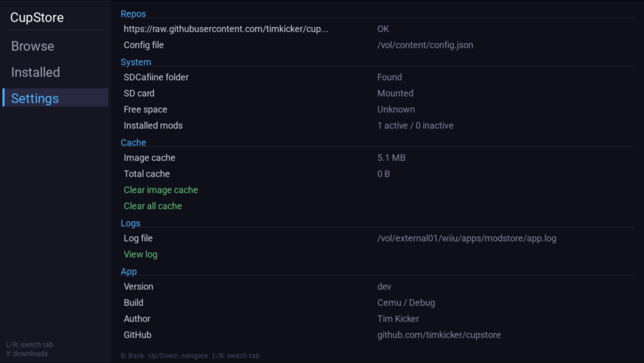The height and width of the screenshot is (363, 644).
Task: Click the Author row
Action: 137,319
